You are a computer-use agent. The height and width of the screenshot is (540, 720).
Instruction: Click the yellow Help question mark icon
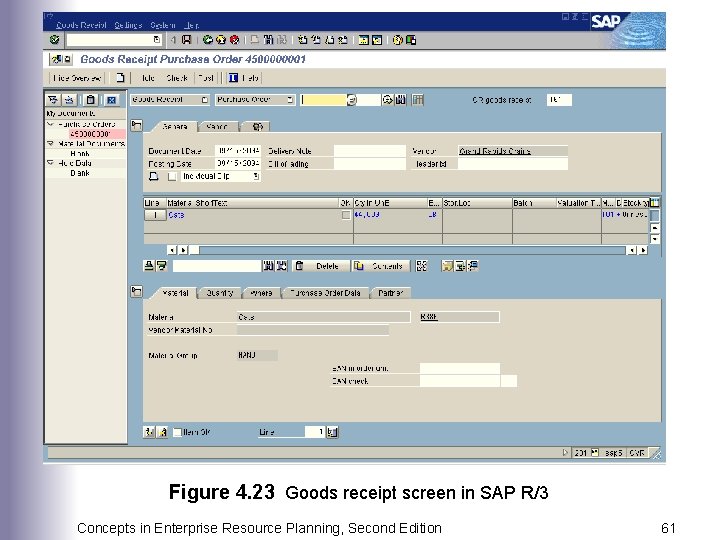[398, 40]
